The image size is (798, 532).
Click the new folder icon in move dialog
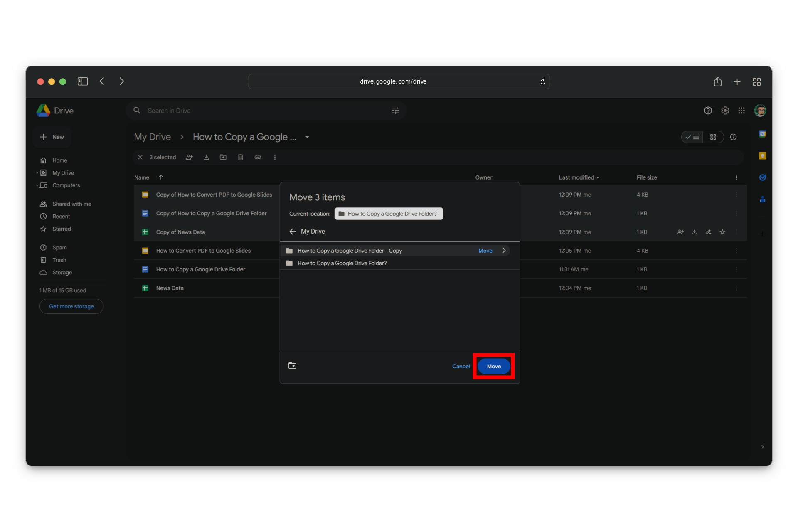coord(292,366)
